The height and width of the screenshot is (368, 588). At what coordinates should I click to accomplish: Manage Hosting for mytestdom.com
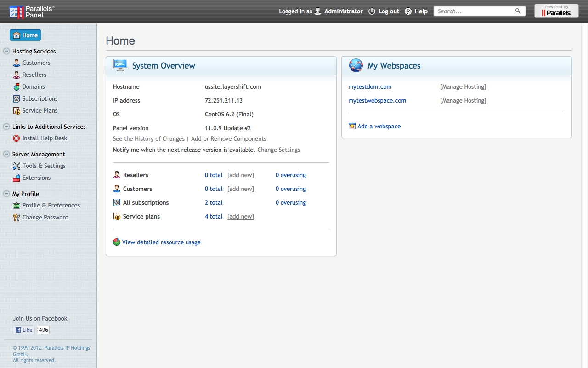(x=463, y=87)
